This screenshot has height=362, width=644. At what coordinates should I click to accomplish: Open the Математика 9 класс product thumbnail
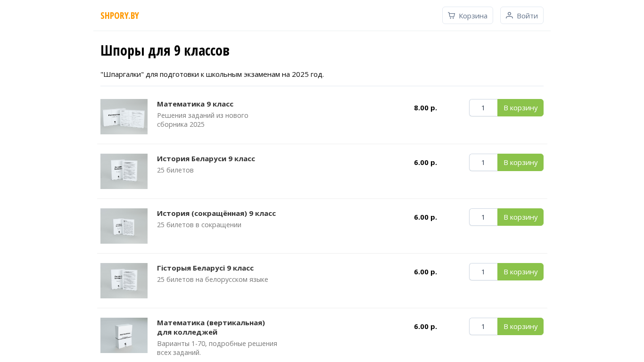(x=124, y=116)
